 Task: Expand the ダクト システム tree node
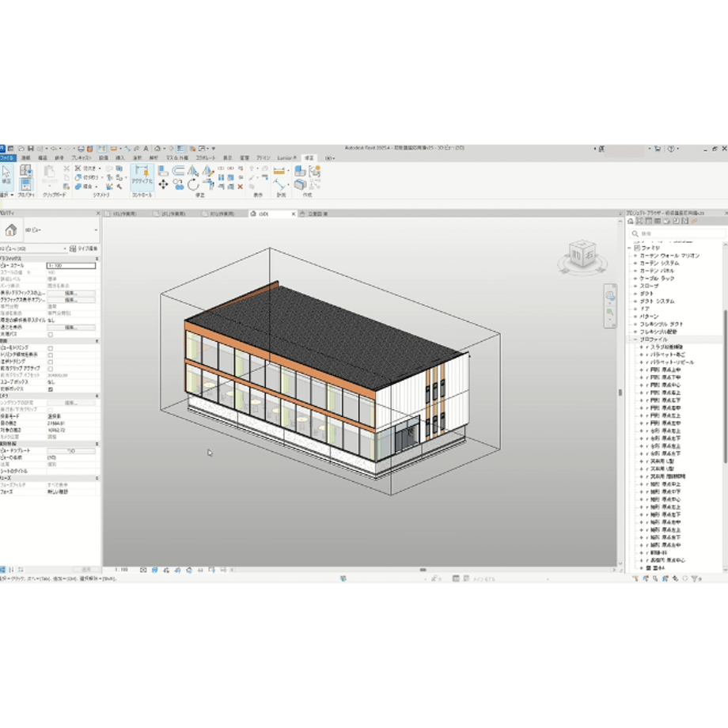(635, 301)
